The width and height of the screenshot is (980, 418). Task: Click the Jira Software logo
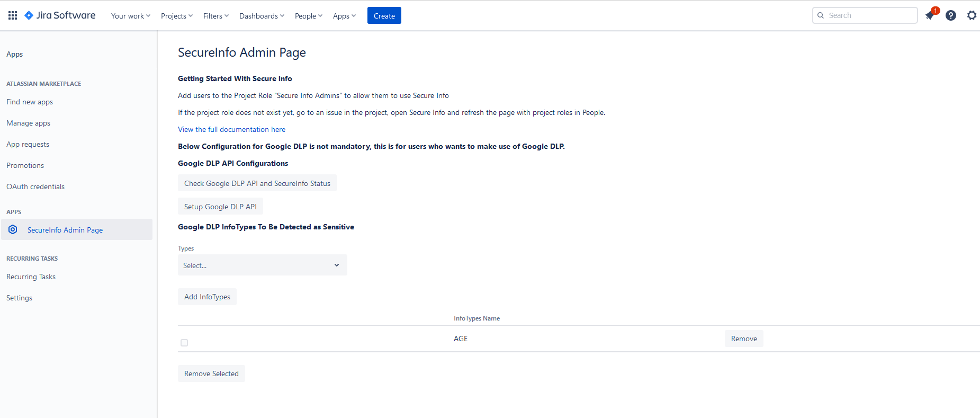pyautogui.click(x=60, y=15)
